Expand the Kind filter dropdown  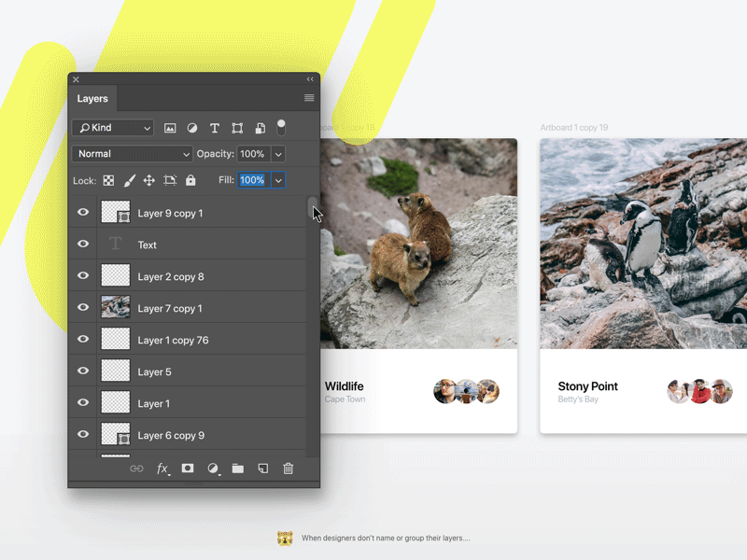pyautogui.click(x=112, y=128)
